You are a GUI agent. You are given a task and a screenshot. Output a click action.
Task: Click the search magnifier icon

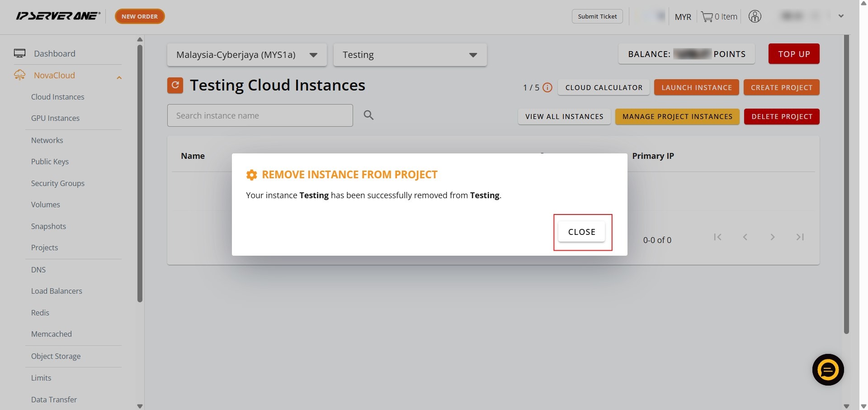pos(368,115)
